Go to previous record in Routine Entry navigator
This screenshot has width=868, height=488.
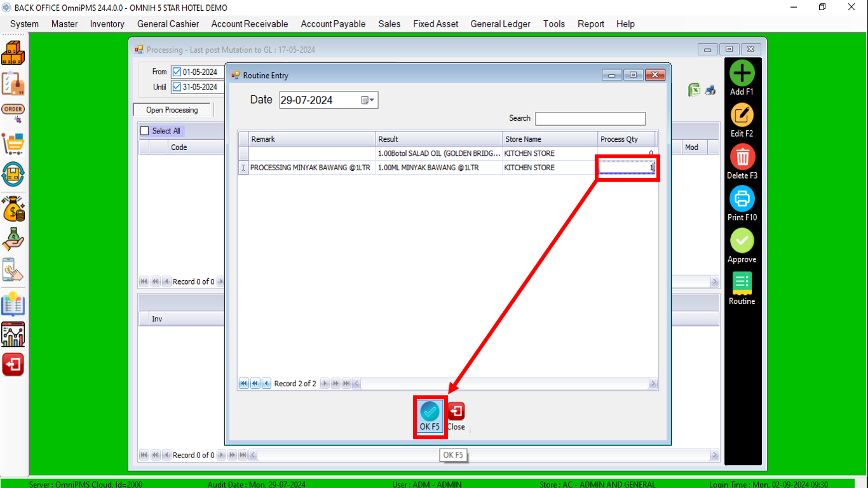point(266,383)
